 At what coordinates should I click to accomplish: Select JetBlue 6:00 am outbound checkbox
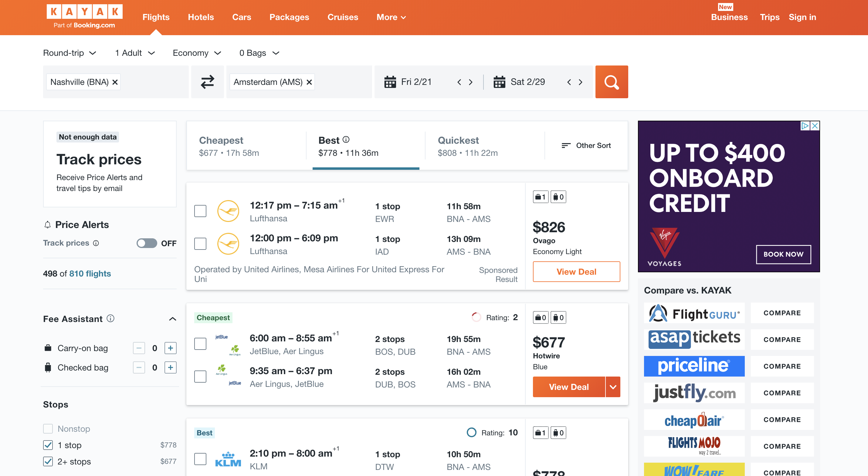(200, 344)
